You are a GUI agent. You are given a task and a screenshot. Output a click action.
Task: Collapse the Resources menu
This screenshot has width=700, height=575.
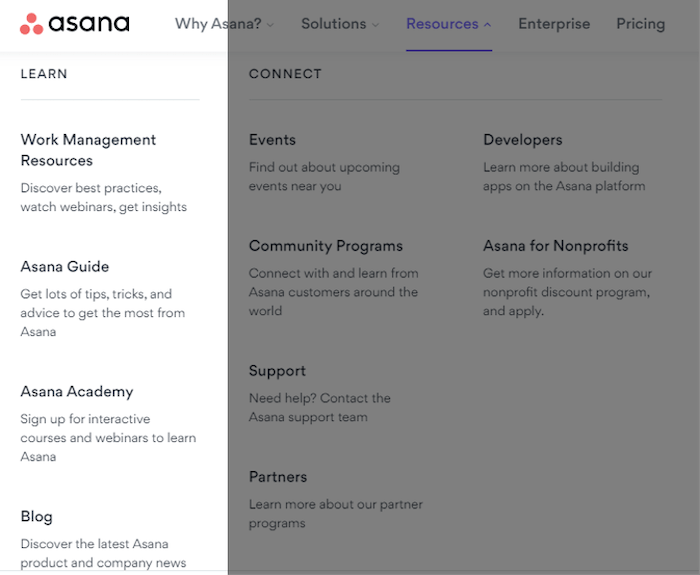click(448, 24)
